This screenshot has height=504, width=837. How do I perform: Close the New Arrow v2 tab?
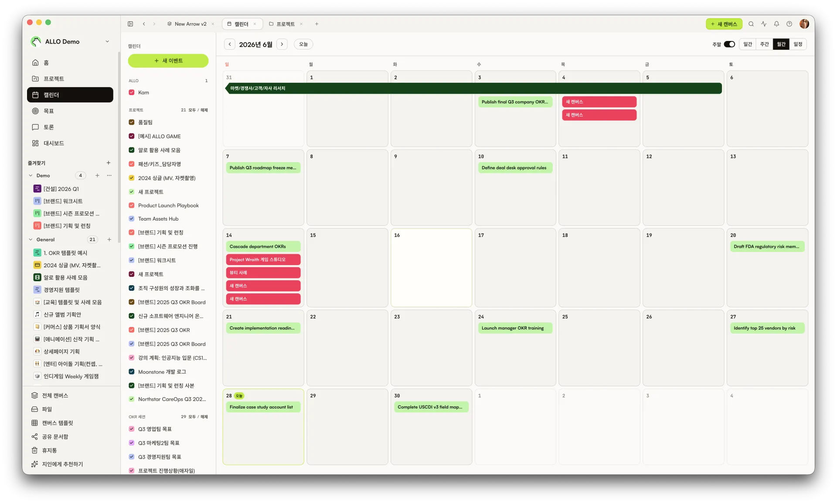coord(213,24)
